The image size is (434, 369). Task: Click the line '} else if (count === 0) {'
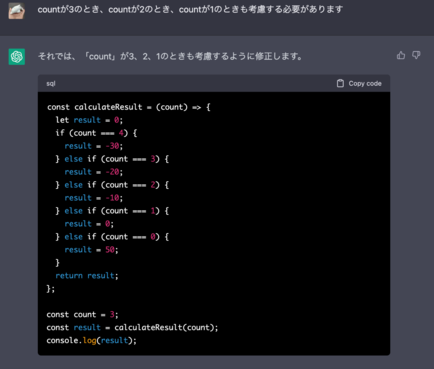coord(112,237)
